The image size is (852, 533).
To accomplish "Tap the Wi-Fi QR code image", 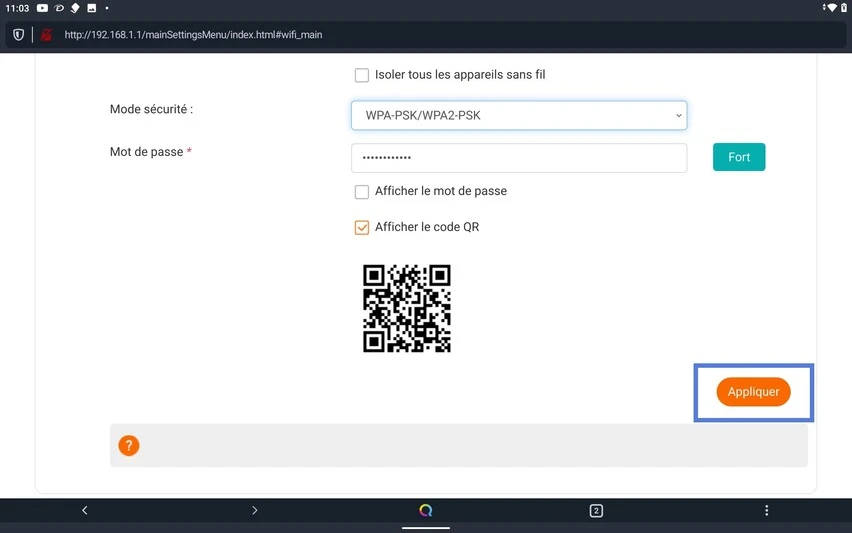I will (407, 309).
